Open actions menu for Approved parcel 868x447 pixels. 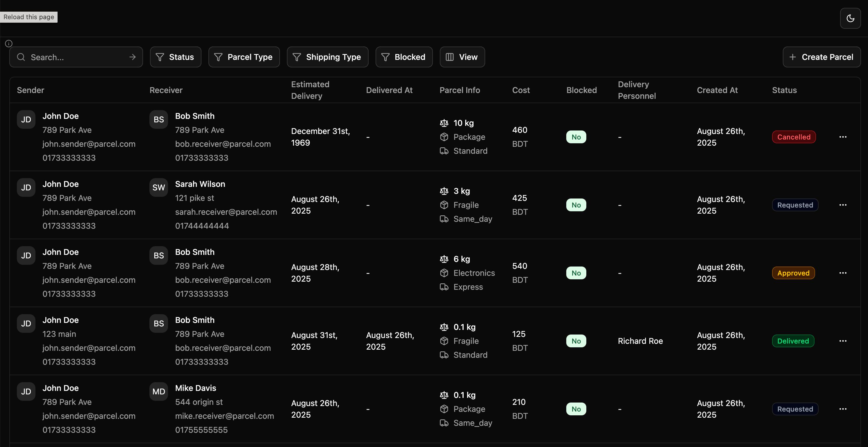(842, 273)
